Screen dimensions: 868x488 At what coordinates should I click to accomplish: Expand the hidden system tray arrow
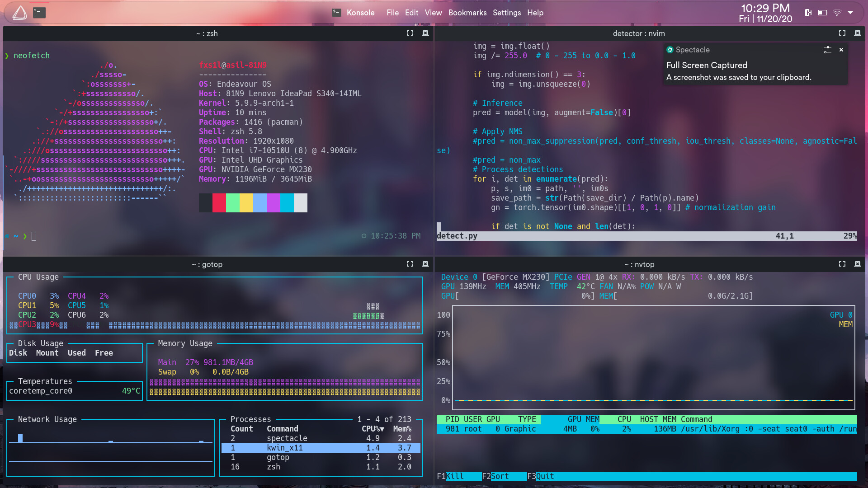click(850, 13)
